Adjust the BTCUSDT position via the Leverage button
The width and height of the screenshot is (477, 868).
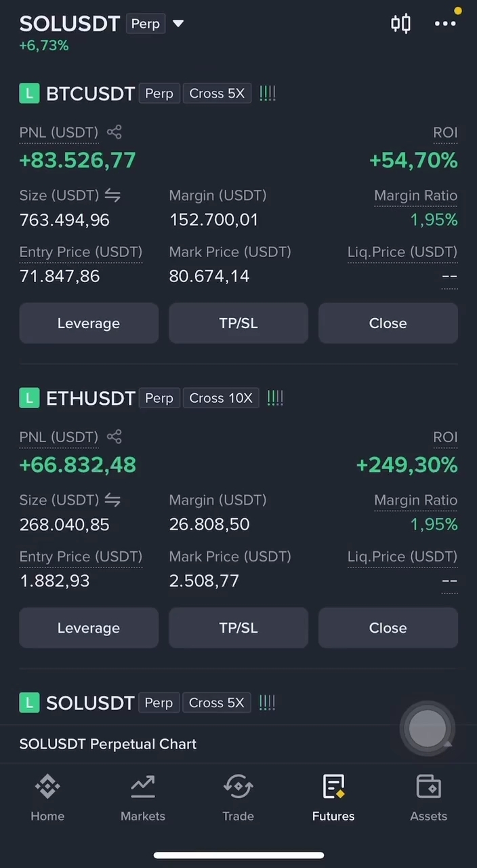(89, 323)
